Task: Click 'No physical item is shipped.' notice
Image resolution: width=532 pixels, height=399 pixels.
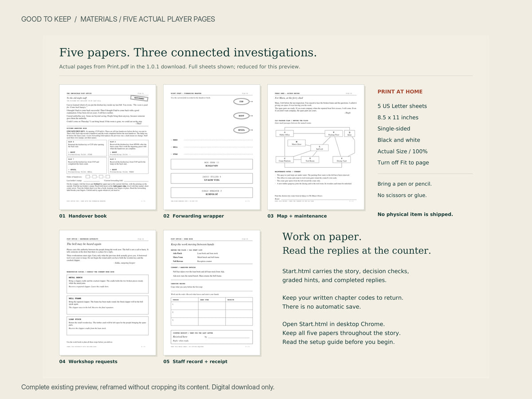Action: point(415,214)
